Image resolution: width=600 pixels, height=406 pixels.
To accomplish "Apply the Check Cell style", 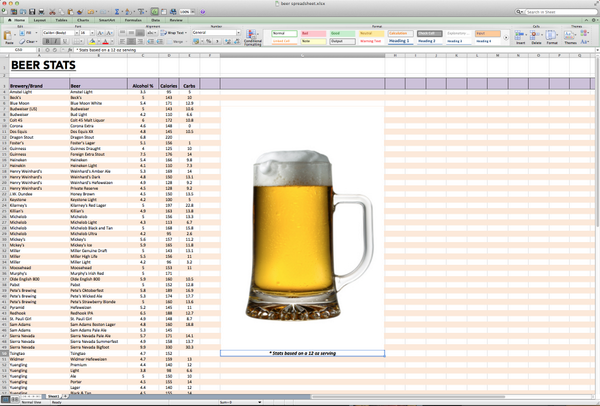I will coord(429,34).
